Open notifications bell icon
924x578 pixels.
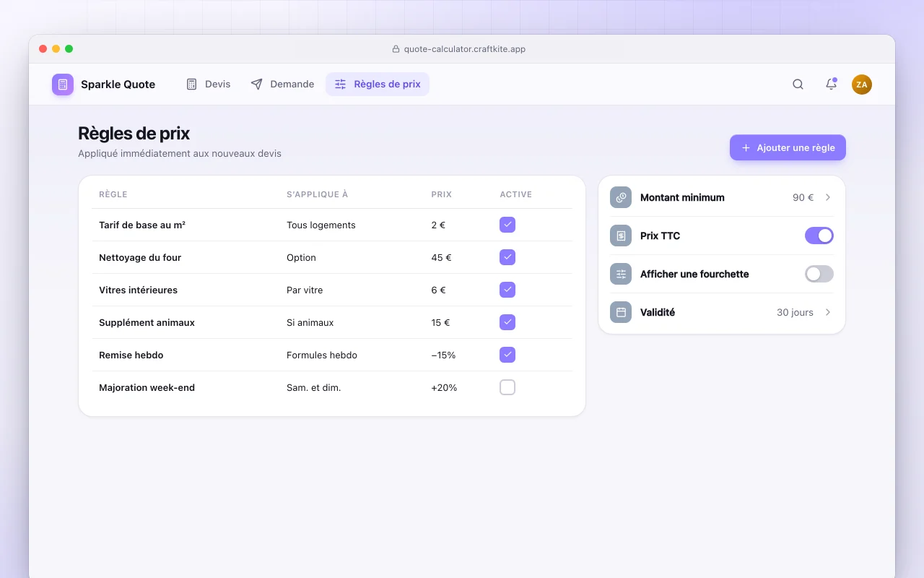(x=831, y=85)
